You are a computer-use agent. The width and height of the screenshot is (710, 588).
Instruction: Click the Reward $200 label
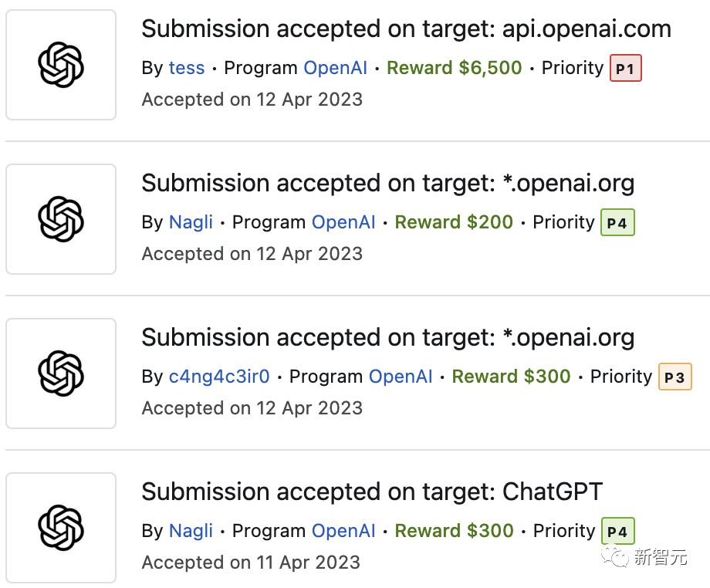coord(454,222)
